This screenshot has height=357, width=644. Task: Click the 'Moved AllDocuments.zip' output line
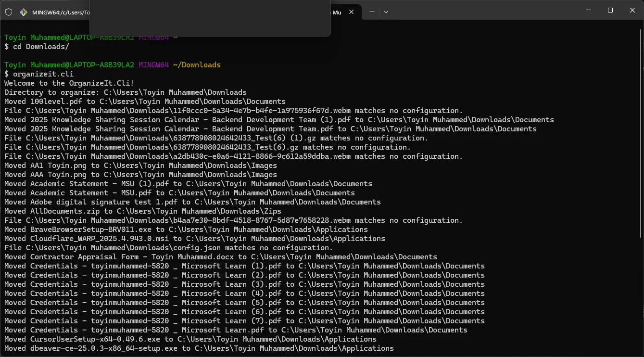[143, 211]
